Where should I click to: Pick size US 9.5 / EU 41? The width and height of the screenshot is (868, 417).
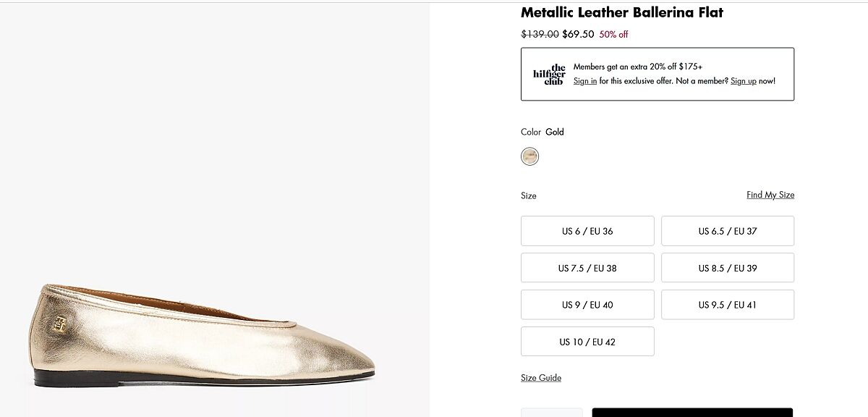pos(727,305)
